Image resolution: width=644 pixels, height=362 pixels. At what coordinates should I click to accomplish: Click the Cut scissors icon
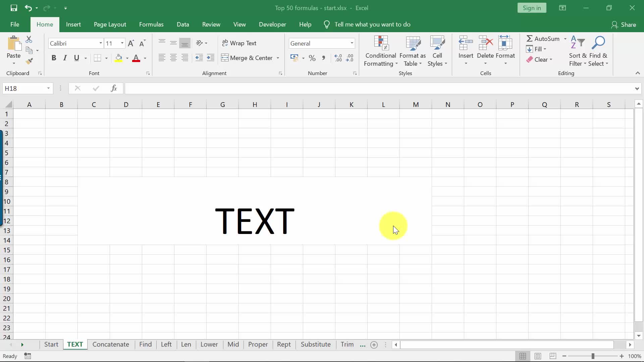click(x=29, y=40)
